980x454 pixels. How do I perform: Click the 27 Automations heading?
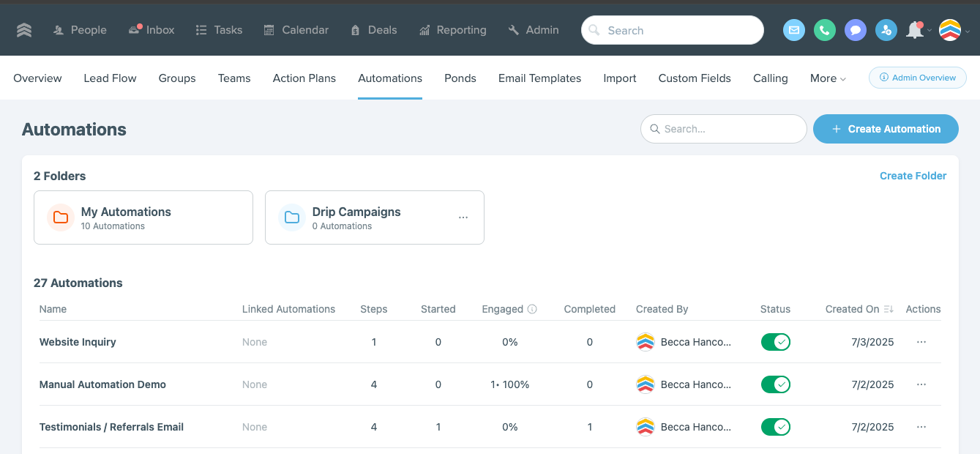point(78,283)
